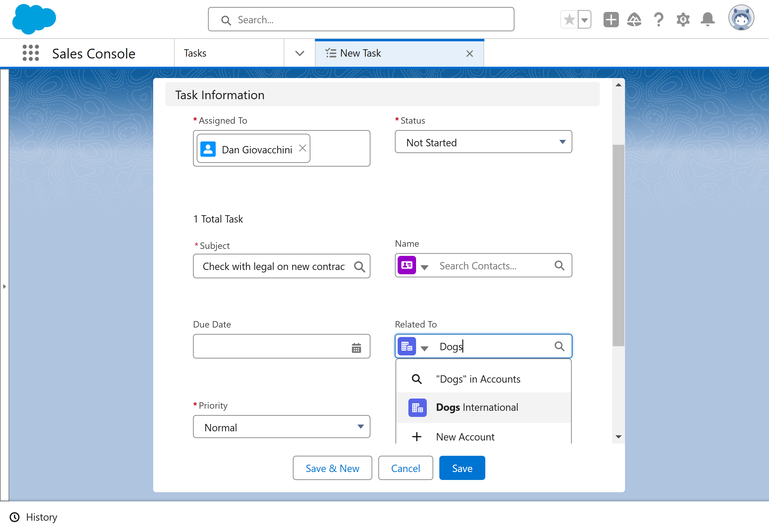This screenshot has width=769, height=532.
Task: Expand the left sidebar arrow
Action: [4, 287]
